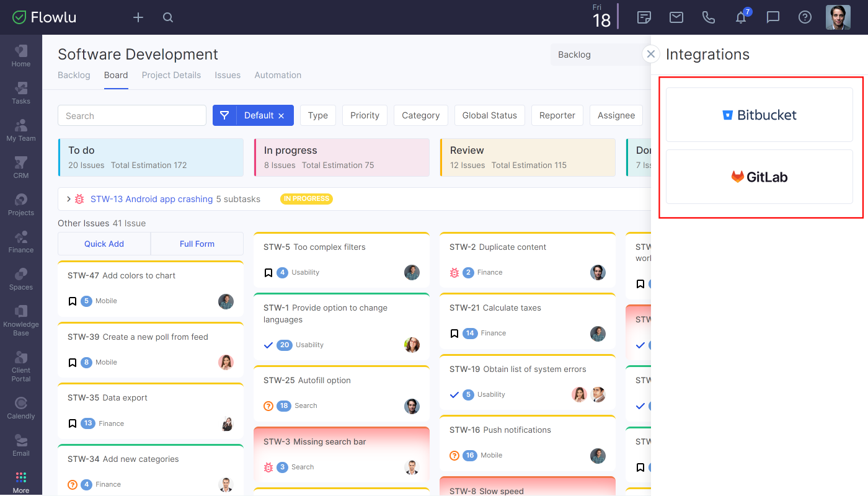The height and width of the screenshot is (496, 868).
Task: Open Client Portal from sidebar
Action: click(20, 366)
